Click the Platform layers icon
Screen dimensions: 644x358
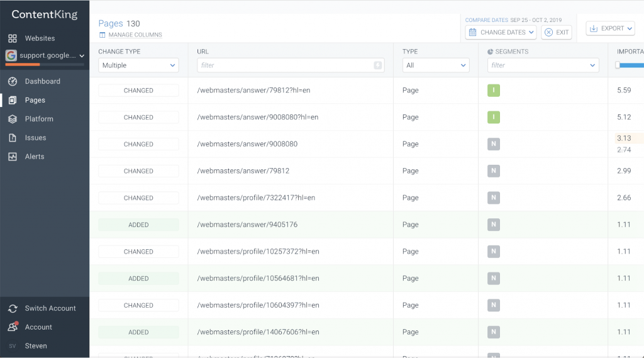13,119
